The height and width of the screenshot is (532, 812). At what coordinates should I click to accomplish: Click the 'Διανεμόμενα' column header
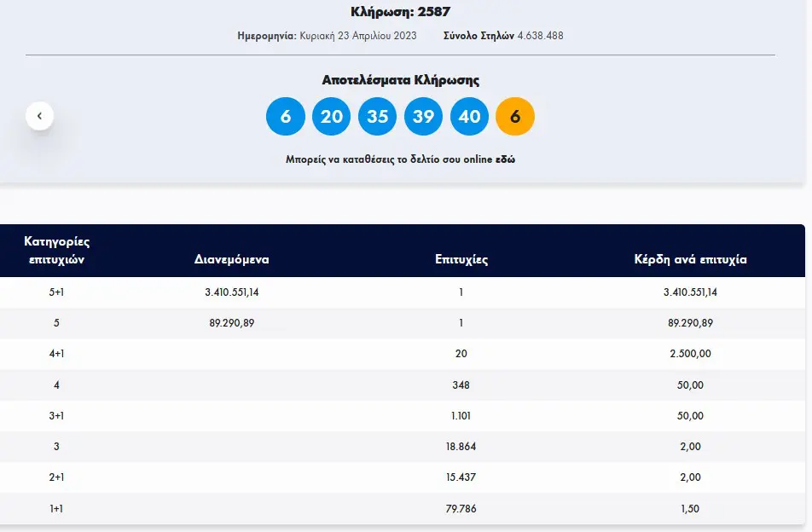[231, 259]
